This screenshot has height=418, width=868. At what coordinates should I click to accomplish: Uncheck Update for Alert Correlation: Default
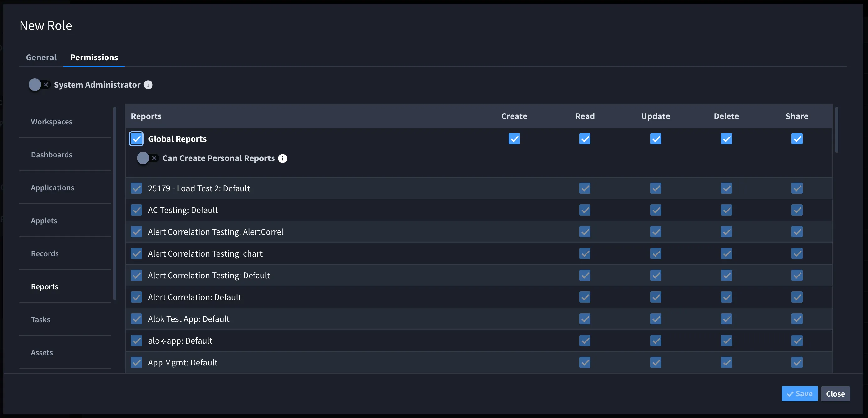(656, 297)
